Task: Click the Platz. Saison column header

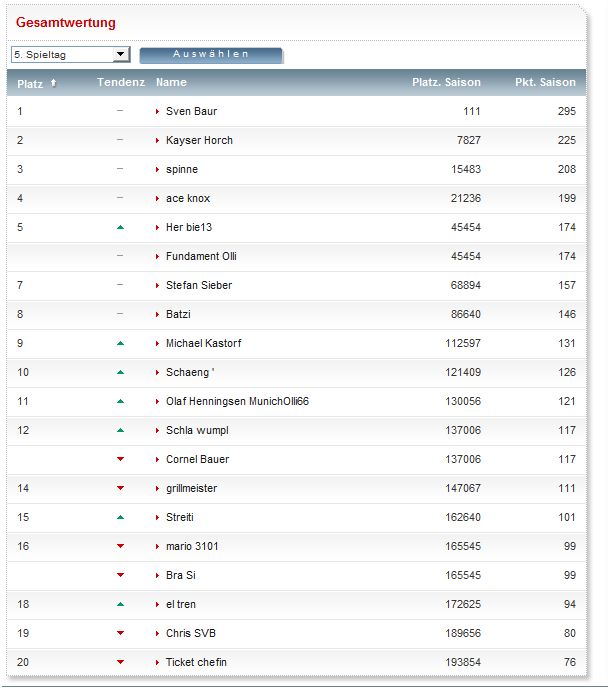Action: tap(446, 82)
